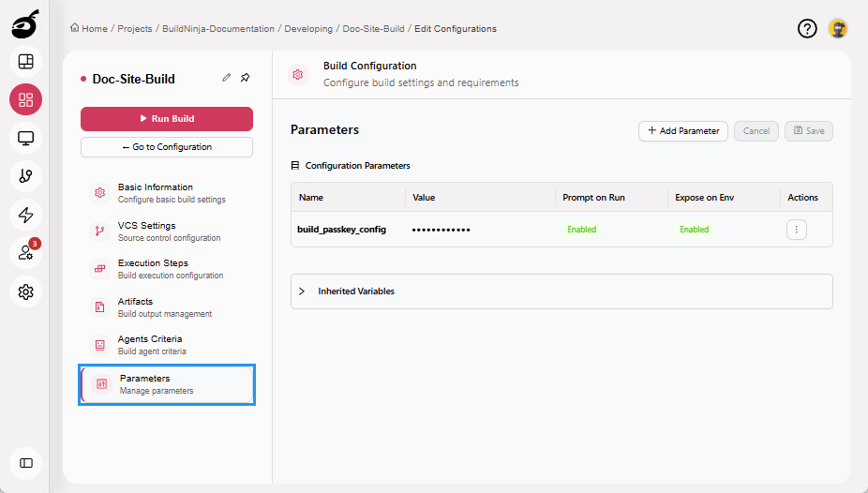The image size is (868, 493).
Task: Select the Parameters section
Action: coord(167,384)
